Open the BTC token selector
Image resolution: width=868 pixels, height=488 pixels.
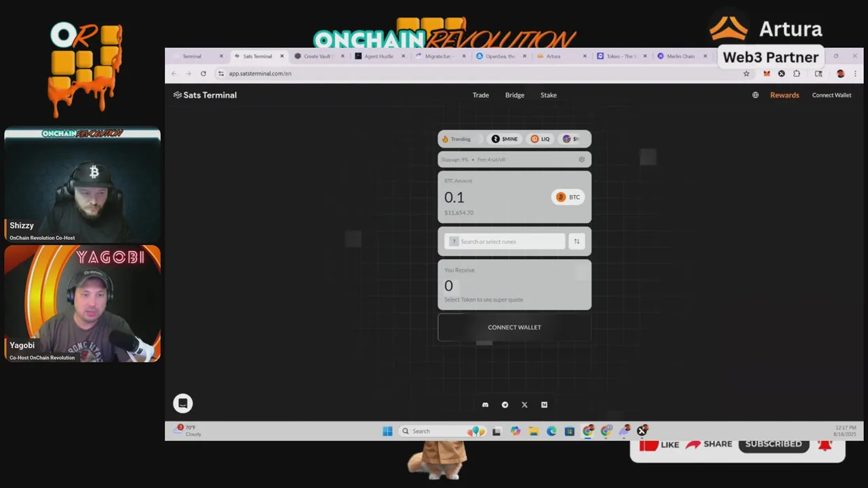pyautogui.click(x=568, y=197)
